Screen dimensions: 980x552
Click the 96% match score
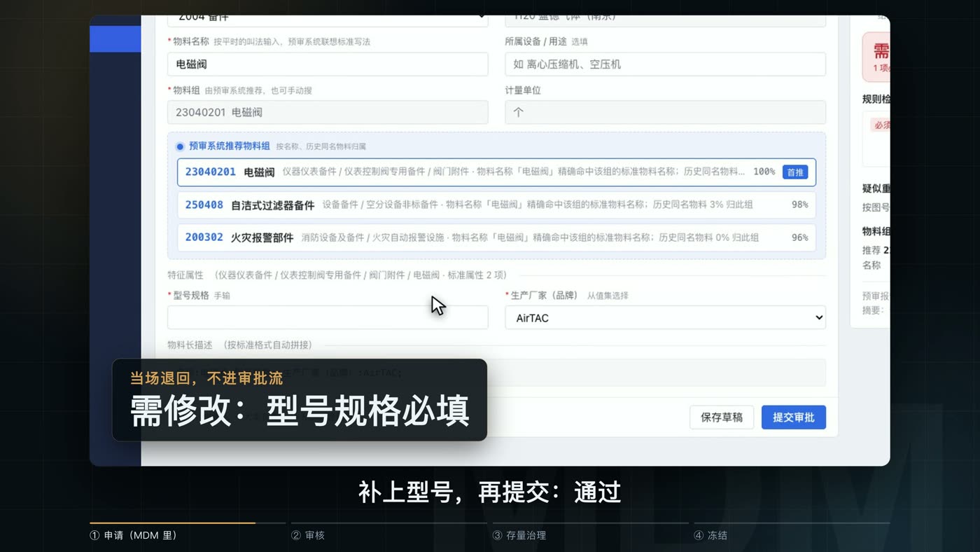799,237
